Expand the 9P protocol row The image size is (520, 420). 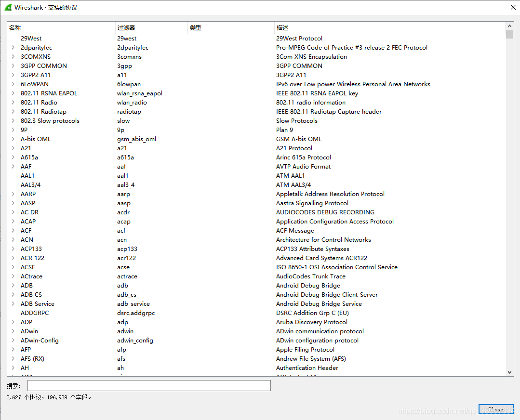13,130
